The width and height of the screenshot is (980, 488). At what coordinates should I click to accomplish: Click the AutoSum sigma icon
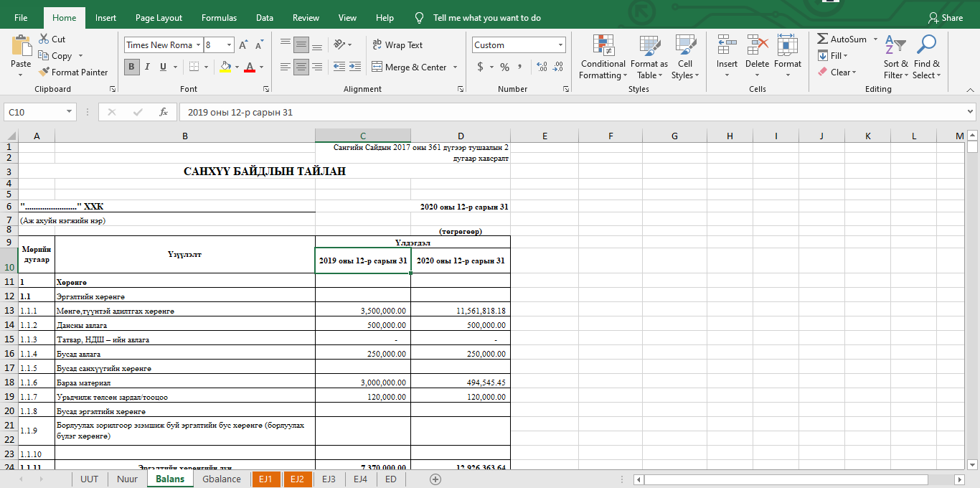click(822, 39)
